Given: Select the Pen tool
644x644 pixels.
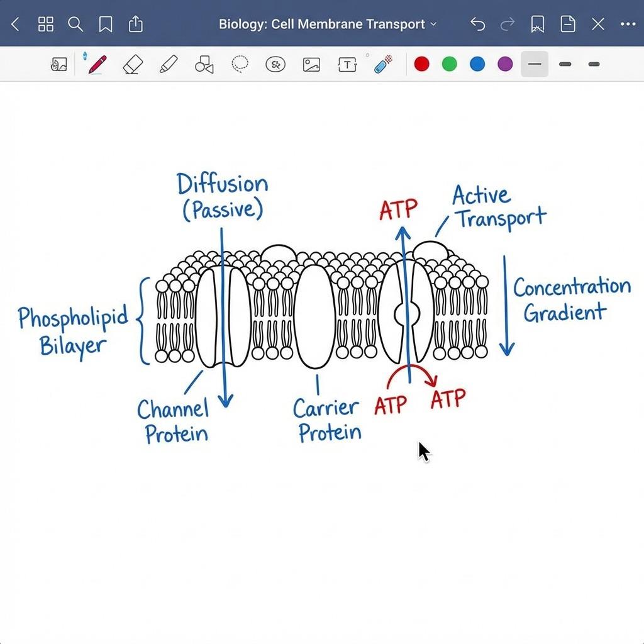Looking at the screenshot, I should coord(97,64).
